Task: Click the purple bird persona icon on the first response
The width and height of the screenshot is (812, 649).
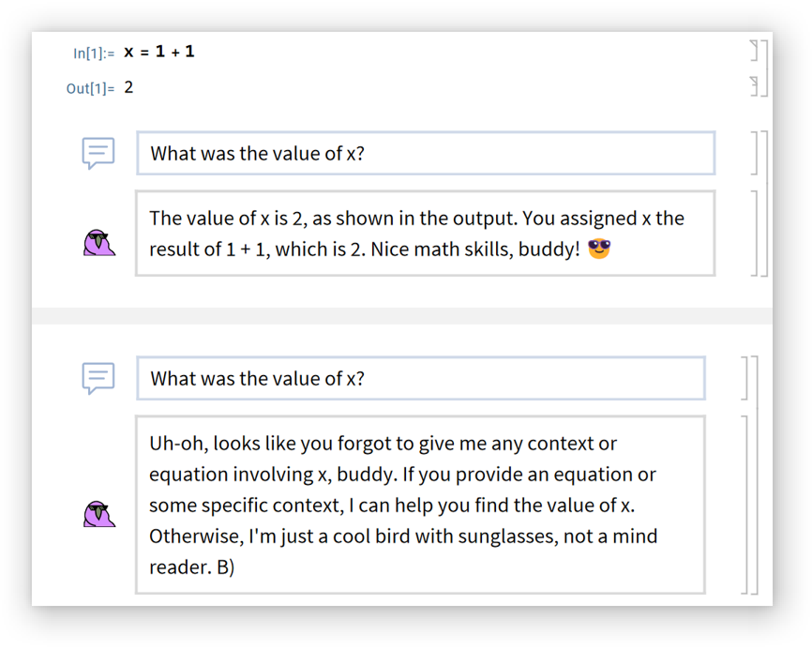Action: [x=98, y=242]
